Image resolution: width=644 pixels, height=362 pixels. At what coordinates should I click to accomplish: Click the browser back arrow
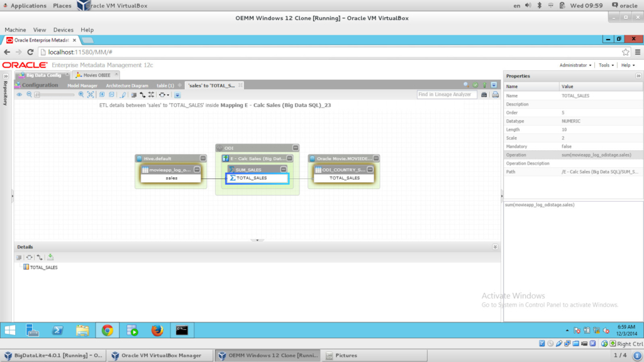point(7,52)
